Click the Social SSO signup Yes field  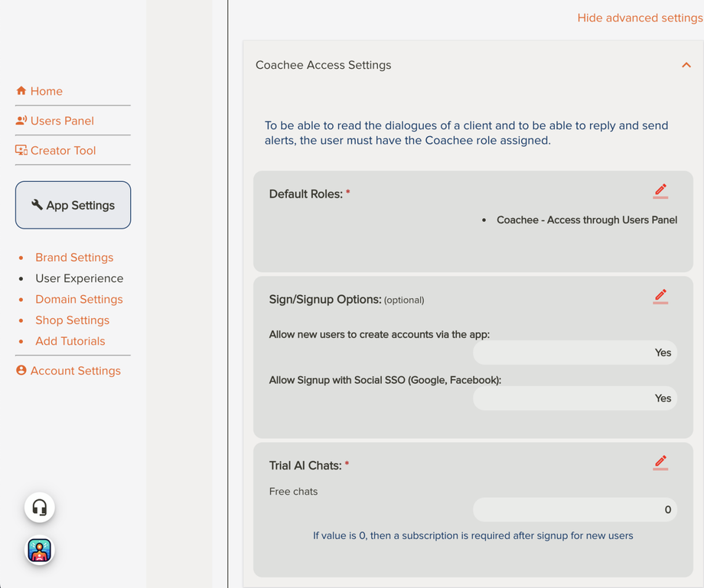pos(575,398)
